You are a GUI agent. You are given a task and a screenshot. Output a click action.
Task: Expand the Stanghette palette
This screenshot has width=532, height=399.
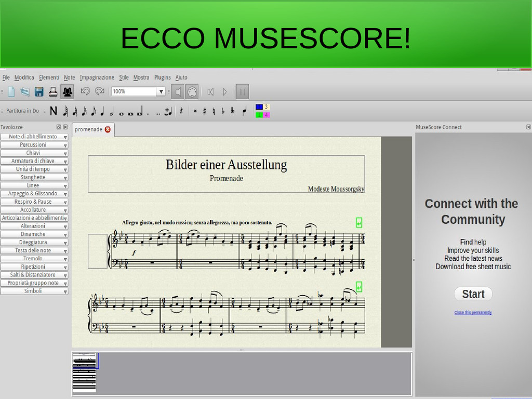34,177
